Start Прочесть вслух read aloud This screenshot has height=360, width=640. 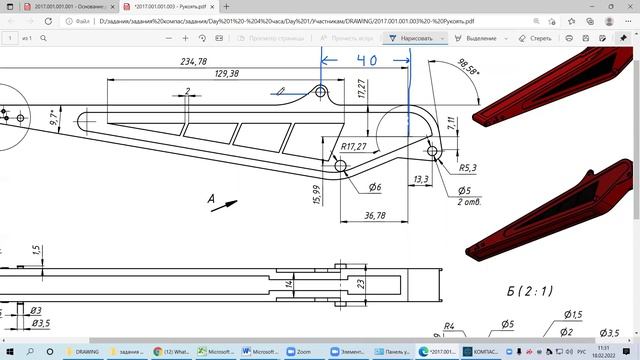(346, 38)
